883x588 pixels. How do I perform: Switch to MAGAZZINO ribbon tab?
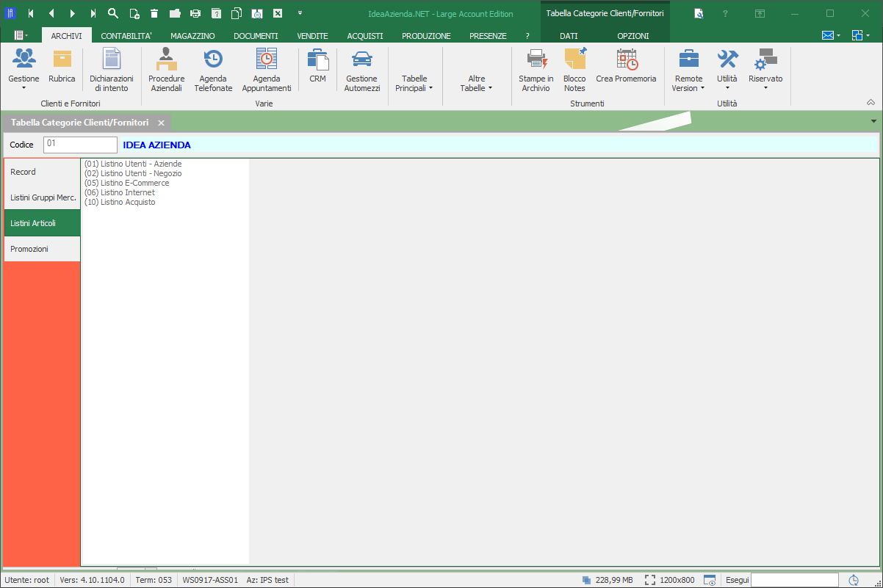(x=192, y=35)
